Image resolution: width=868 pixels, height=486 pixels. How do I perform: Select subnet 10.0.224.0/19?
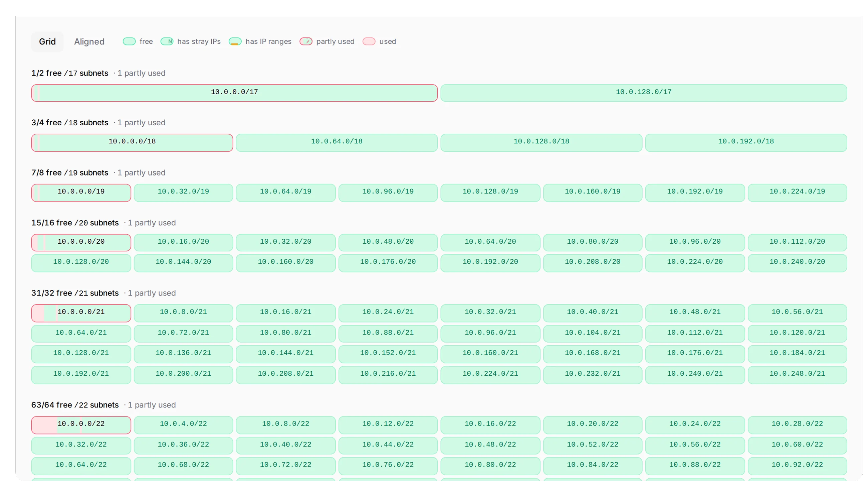click(797, 193)
